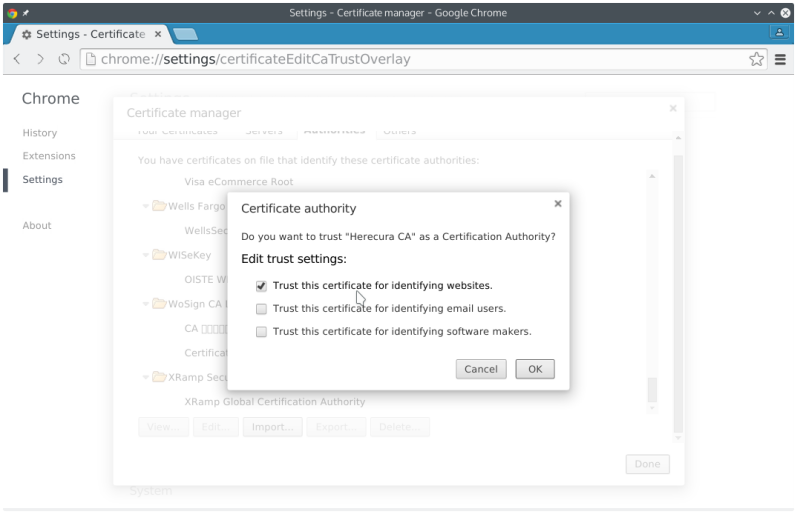Enable trust for identifying software makers
Screen dimensions: 800x517
262,332
